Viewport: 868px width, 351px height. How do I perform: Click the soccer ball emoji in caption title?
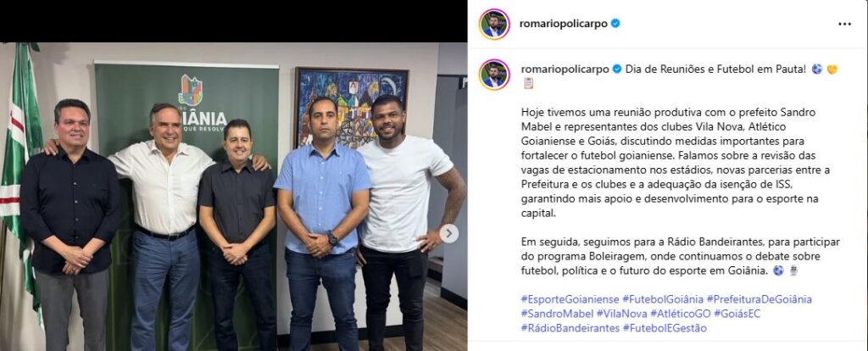[816, 70]
